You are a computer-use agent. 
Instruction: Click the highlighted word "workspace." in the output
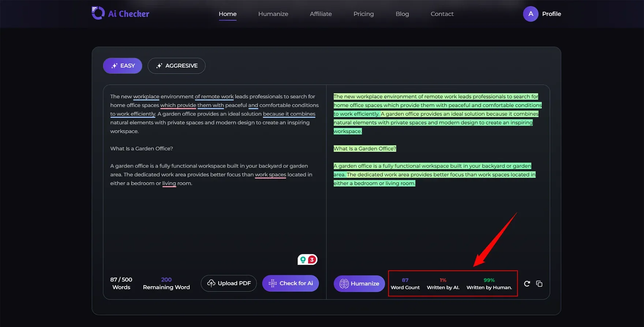click(x=348, y=131)
